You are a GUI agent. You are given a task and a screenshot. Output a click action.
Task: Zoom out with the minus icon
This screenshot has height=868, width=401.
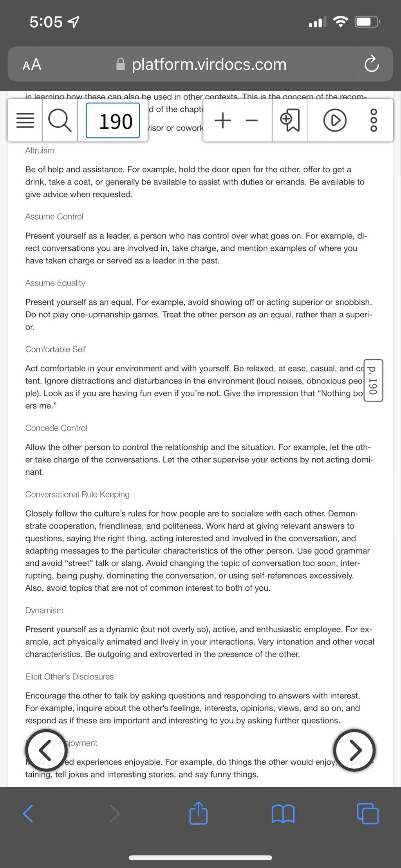pos(252,121)
